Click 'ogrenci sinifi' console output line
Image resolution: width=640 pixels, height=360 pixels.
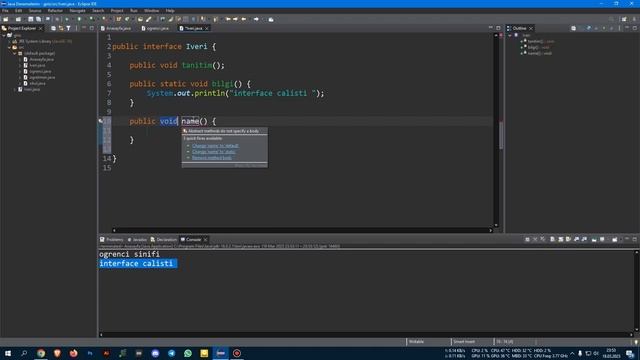pos(129,254)
